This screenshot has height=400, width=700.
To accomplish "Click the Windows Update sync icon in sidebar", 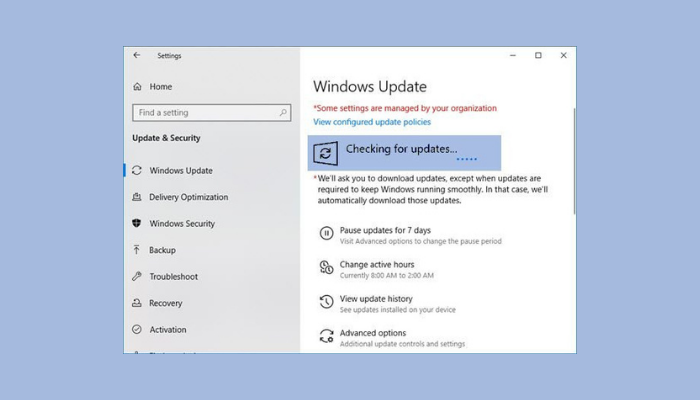I will tap(137, 171).
